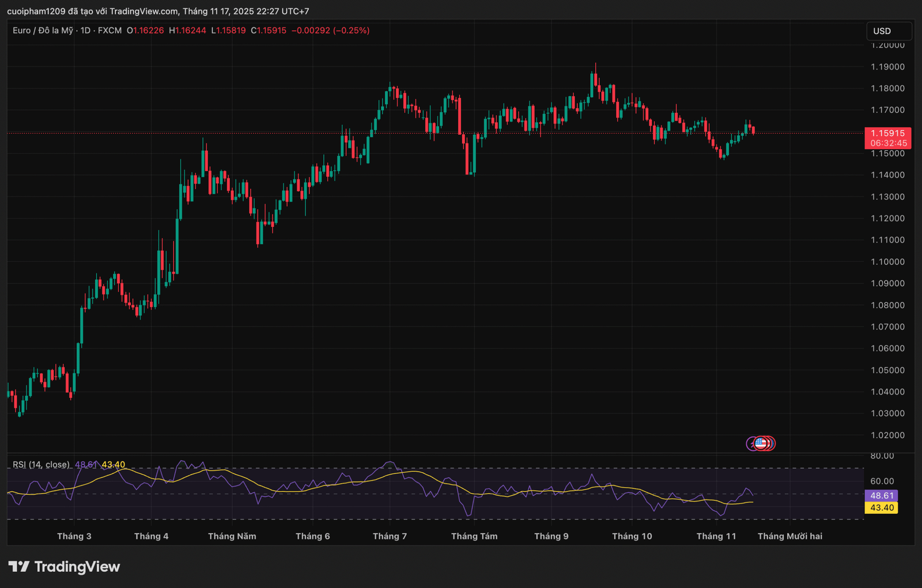
Task: Click the rightmost red event bubble
Action: pyautogui.click(x=770, y=443)
